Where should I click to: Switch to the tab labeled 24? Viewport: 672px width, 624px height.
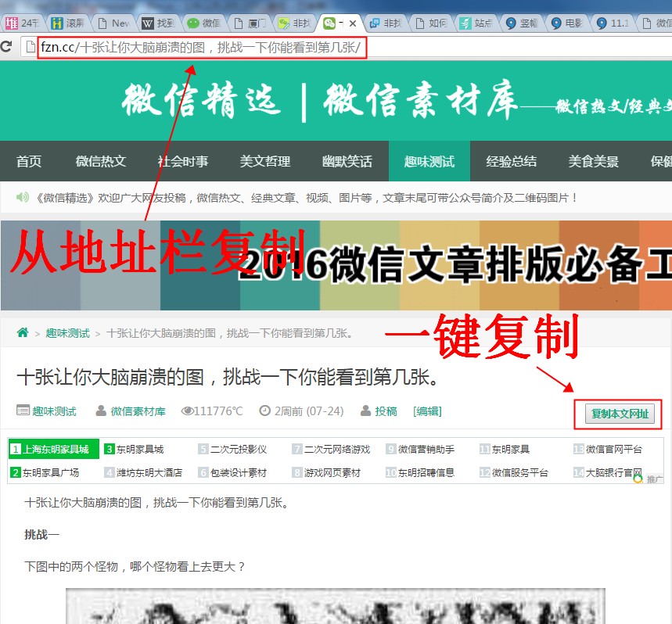[x=22, y=23]
